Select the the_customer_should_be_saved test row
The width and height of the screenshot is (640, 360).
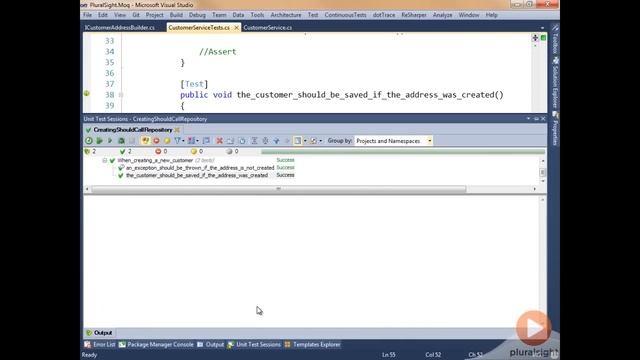[197, 175]
